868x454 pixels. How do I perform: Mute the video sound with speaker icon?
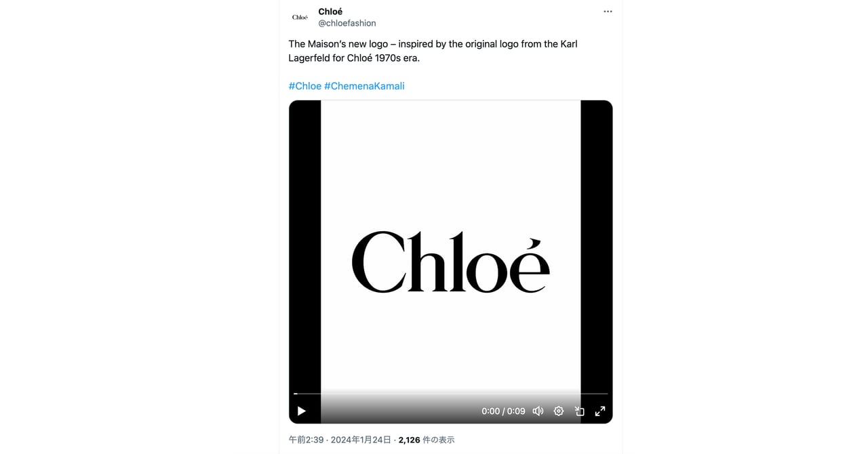(538, 411)
